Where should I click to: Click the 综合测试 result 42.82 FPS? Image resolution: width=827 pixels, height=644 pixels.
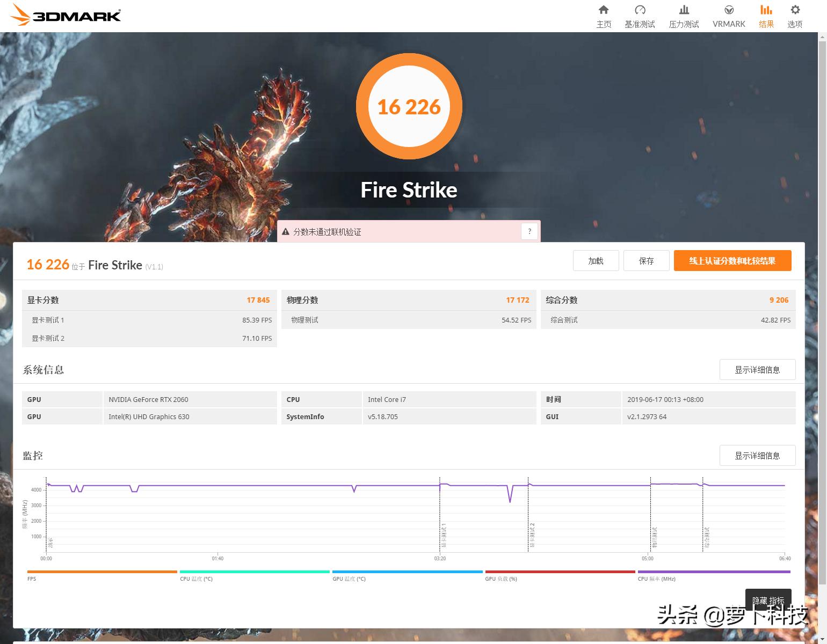coord(776,320)
